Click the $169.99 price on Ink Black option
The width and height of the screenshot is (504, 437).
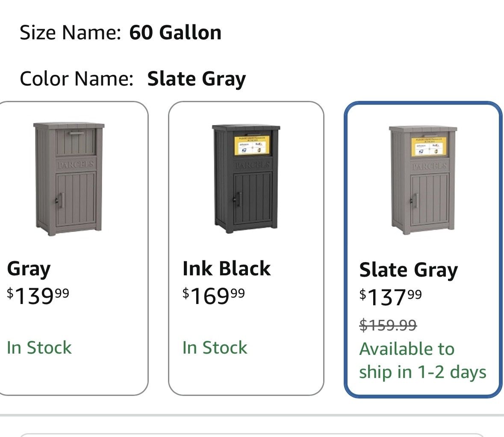[214, 296]
